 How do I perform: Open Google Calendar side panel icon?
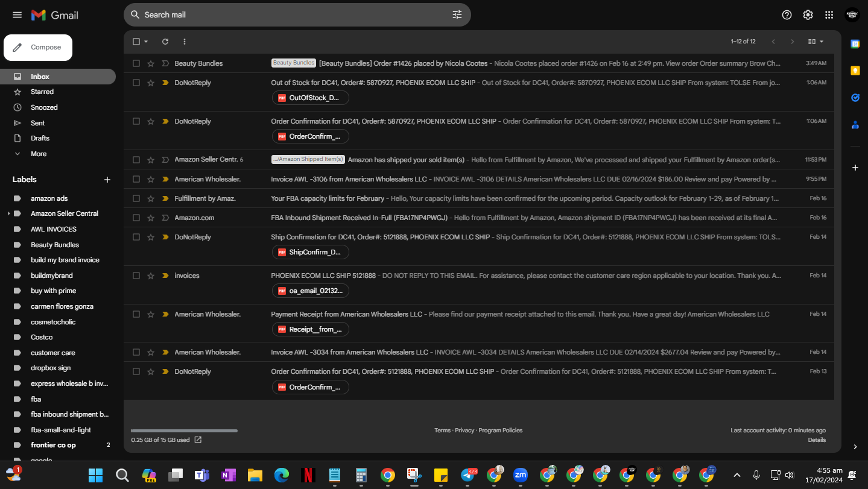coord(855,43)
